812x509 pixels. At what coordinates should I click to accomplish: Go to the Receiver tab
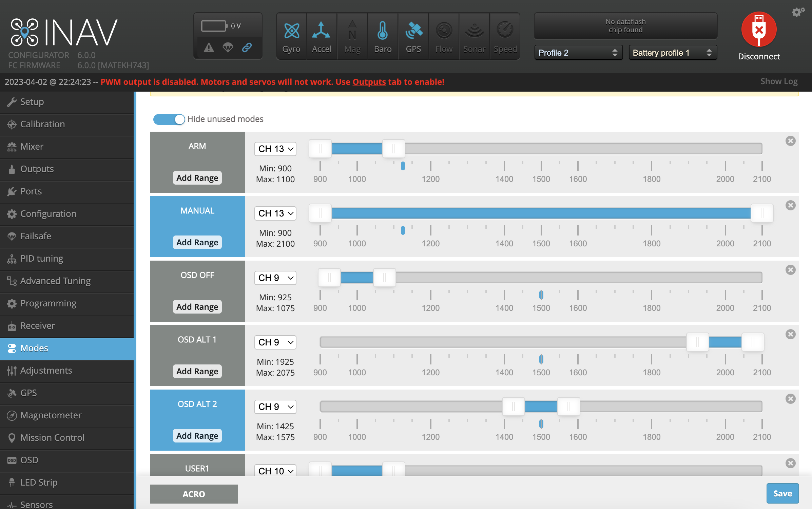tap(38, 325)
